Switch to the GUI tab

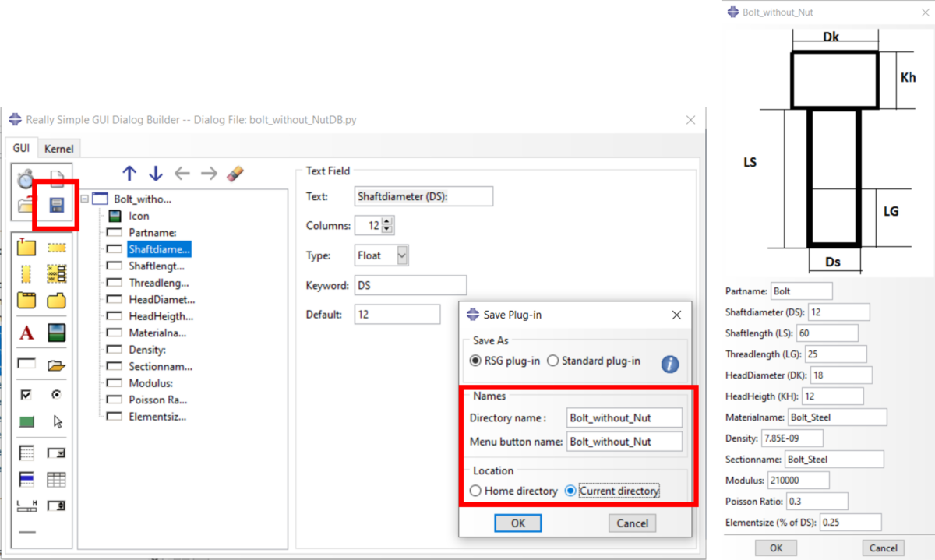click(x=21, y=148)
